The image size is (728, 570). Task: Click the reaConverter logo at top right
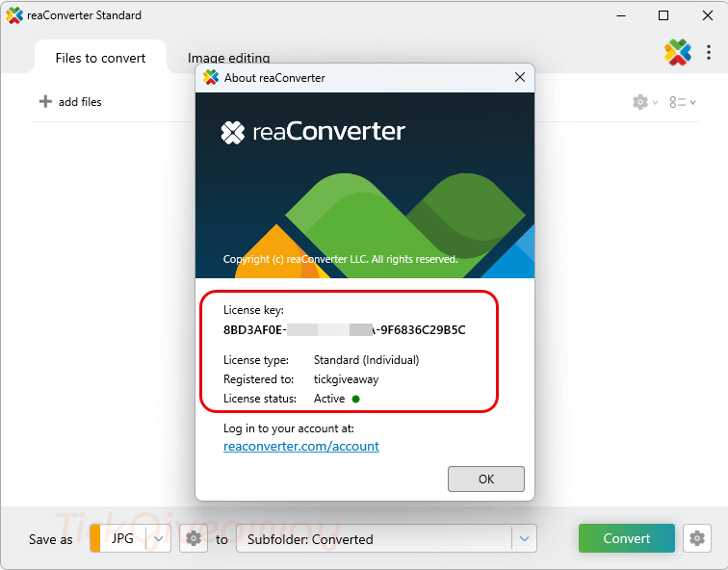pyautogui.click(x=677, y=52)
